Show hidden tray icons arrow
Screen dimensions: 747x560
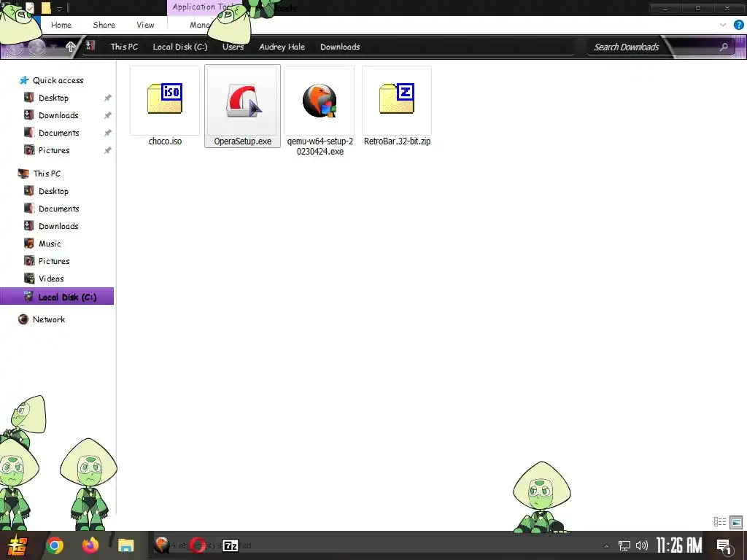tap(606, 546)
